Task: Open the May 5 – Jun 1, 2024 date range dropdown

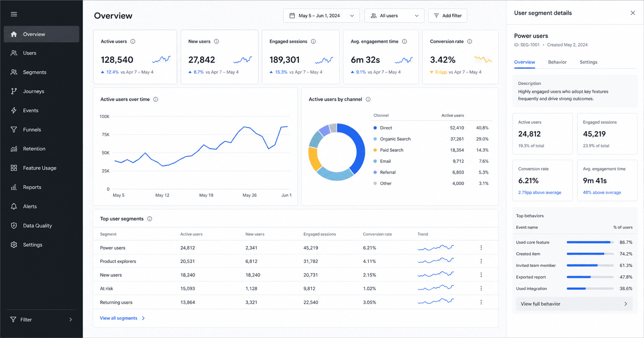Action: click(x=322, y=16)
